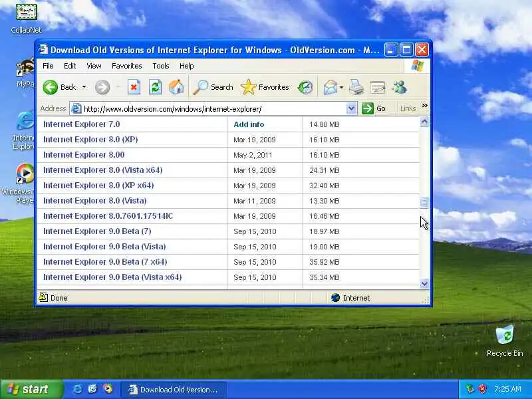Click the Show Desktop Quick Launch icon
This screenshot has width=532, height=399.
coord(92,389)
